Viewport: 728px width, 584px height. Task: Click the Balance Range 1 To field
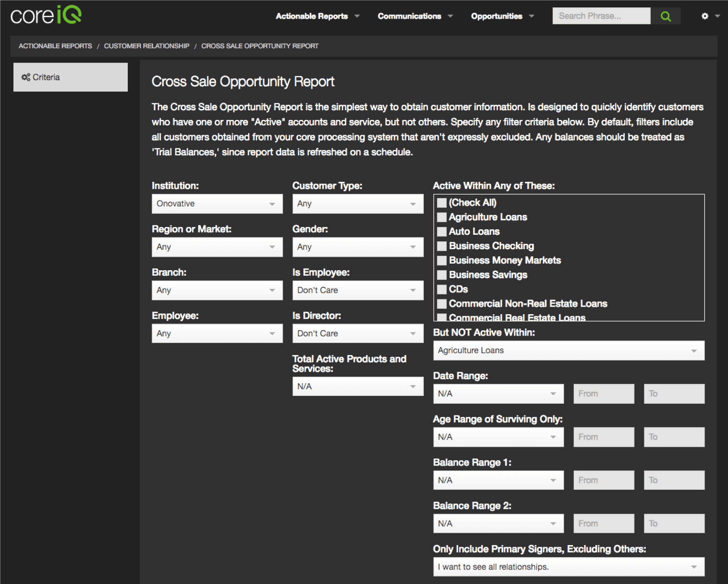pos(674,480)
